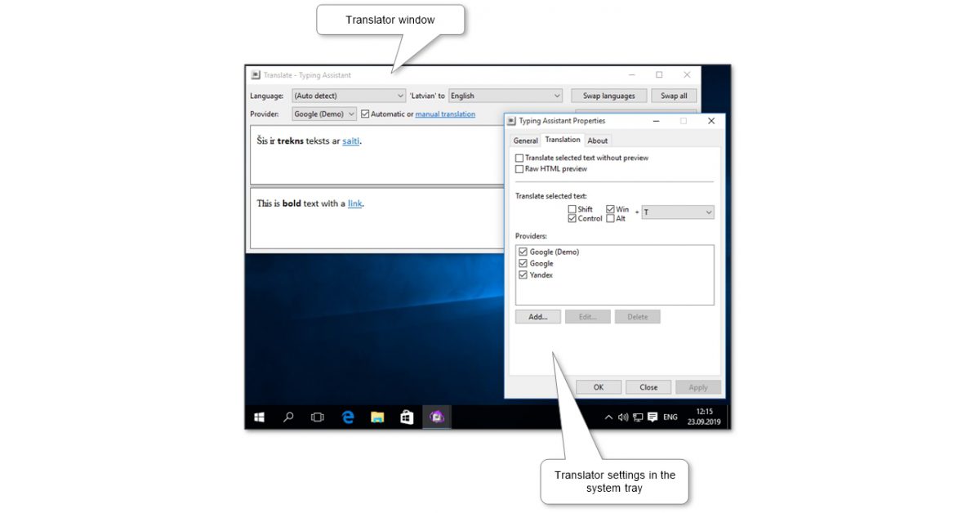Open the Typing Assistant app from the taskbar
The height and width of the screenshot is (513, 980).
click(436, 417)
